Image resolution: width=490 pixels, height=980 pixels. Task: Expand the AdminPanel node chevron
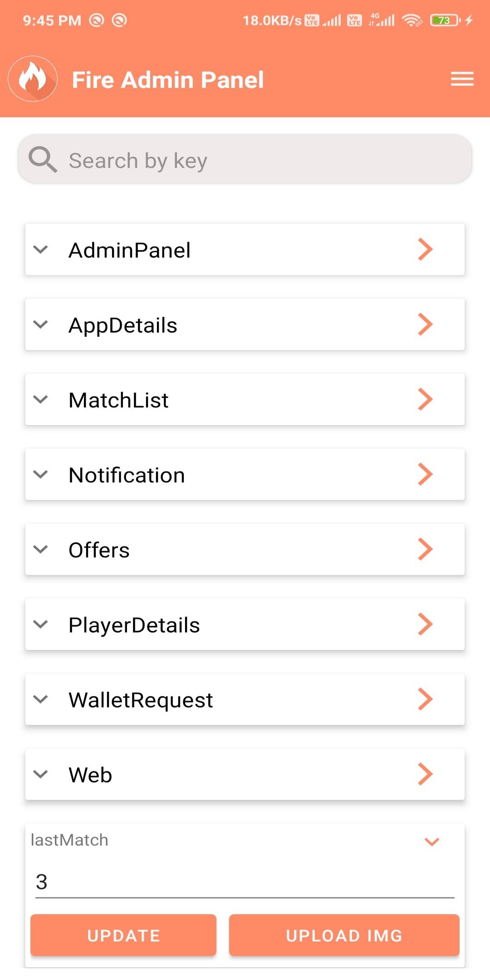click(41, 250)
